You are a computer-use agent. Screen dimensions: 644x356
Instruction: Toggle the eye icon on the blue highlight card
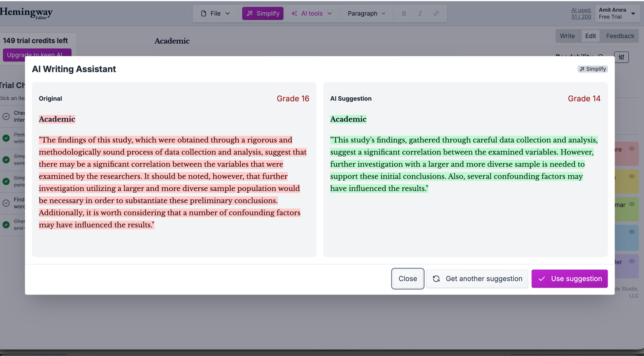632,232
